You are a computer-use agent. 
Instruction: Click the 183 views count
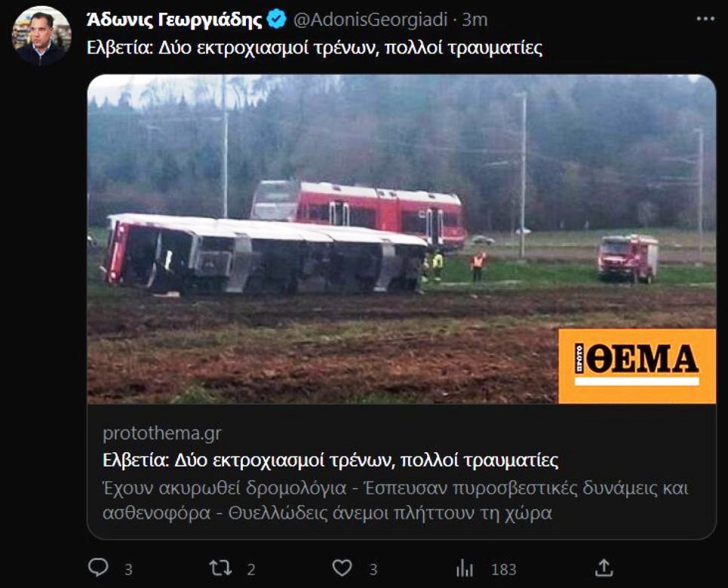(x=504, y=569)
